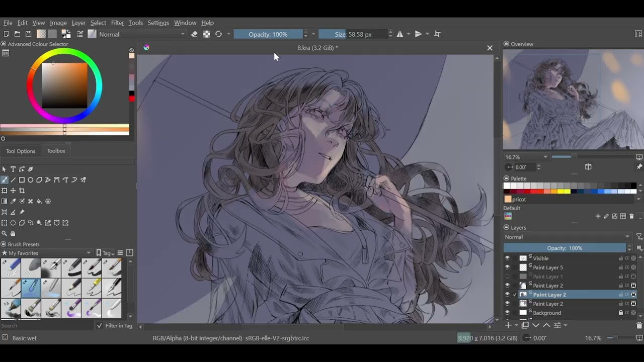Select the Transform tool
The image size is (644, 362).
coord(5,191)
